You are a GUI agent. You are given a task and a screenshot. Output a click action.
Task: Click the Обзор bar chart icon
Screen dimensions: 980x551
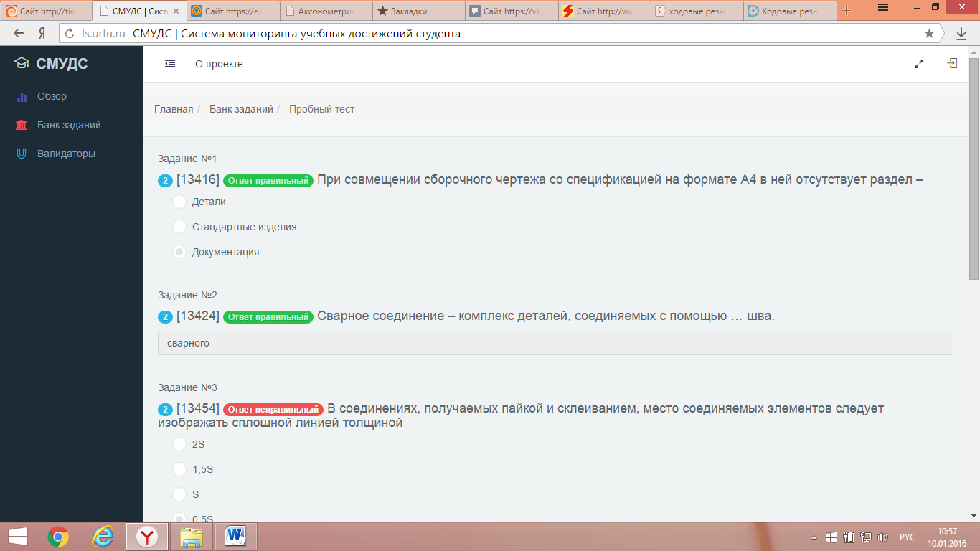point(22,96)
